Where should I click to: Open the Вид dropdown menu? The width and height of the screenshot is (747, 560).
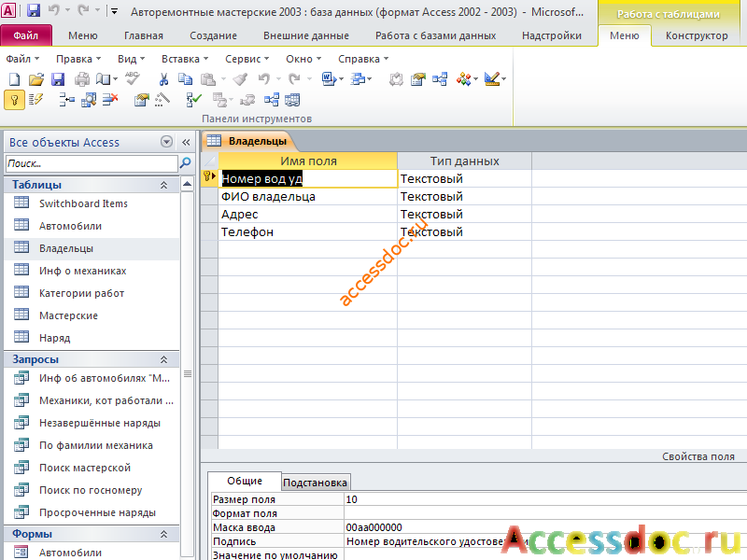coord(131,59)
